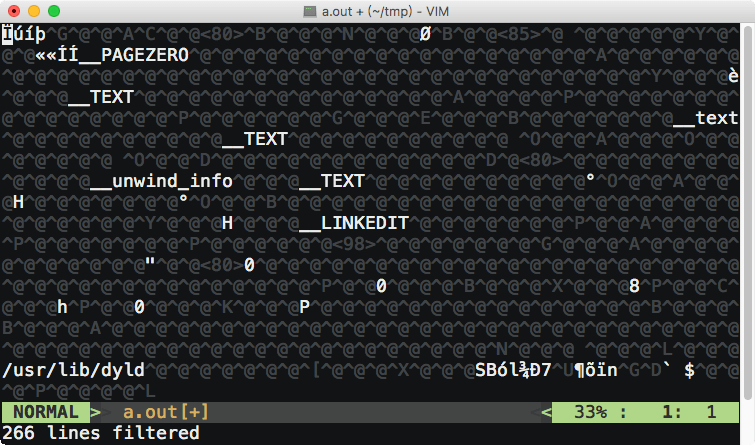The width and height of the screenshot is (755, 445).
Task: Click the '¶õïn' text on dyld line
Action: [596, 370]
